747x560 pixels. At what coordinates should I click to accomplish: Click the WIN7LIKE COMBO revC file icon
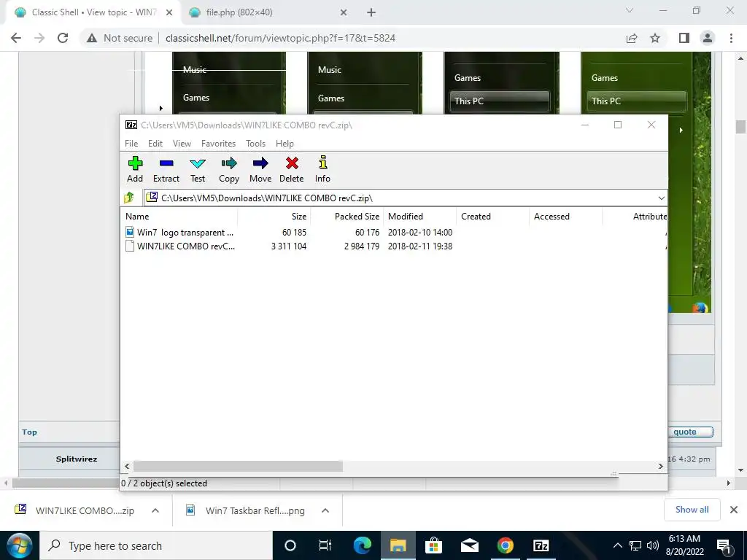pyautogui.click(x=130, y=246)
